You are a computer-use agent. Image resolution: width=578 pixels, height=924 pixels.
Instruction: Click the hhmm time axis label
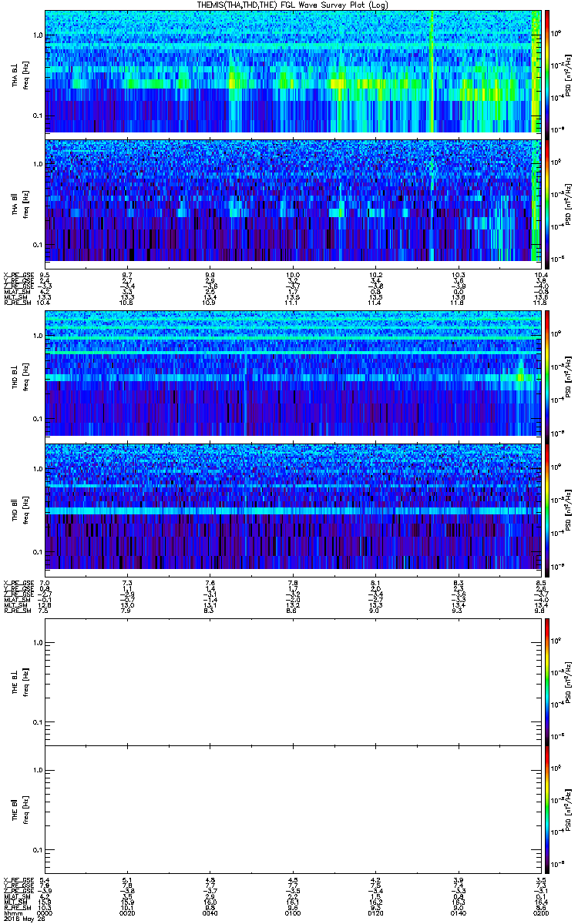pos(13,912)
